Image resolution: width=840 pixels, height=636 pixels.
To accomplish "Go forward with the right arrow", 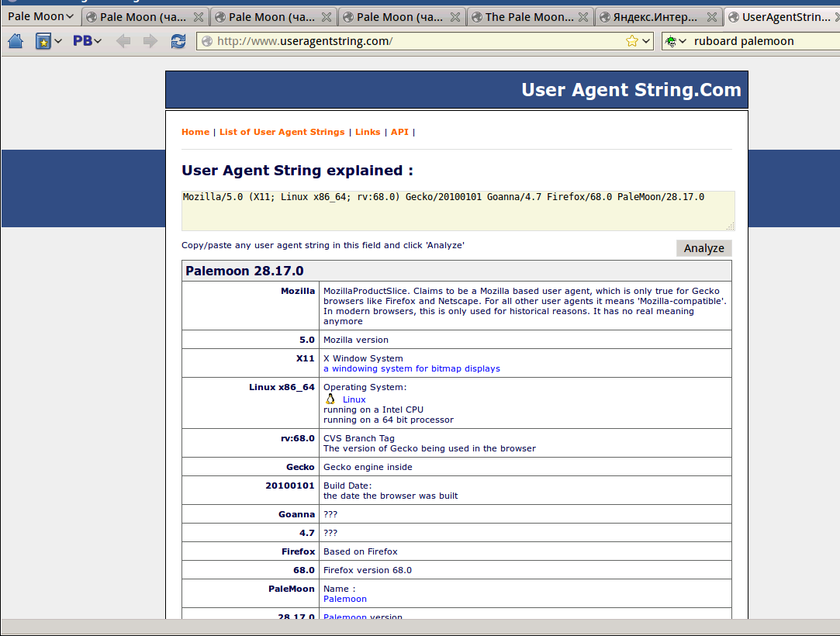I will click(150, 41).
